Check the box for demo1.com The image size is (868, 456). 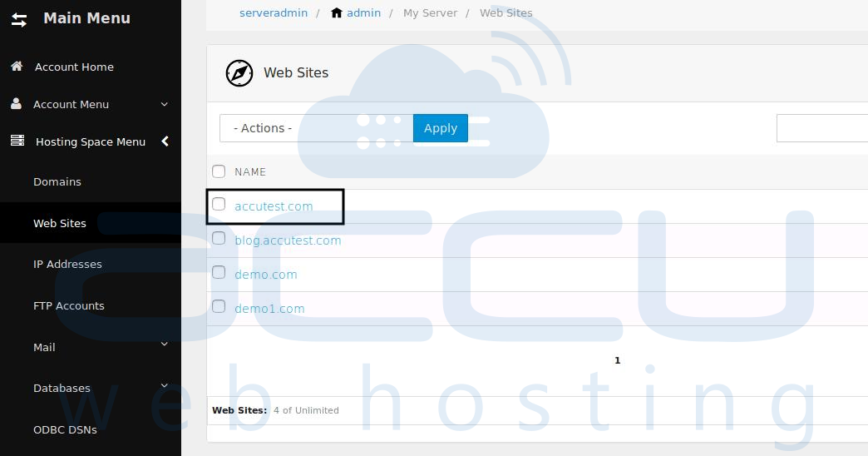(x=219, y=306)
